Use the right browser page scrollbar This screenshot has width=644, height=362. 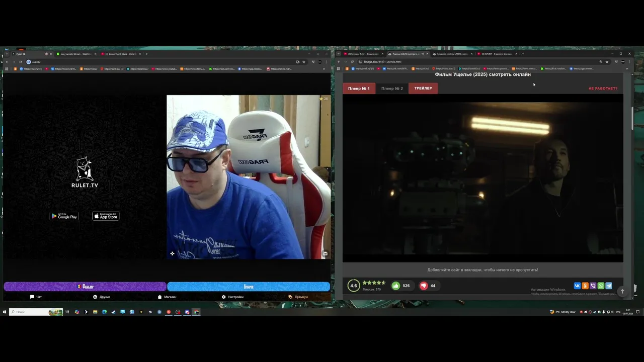(632, 118)
